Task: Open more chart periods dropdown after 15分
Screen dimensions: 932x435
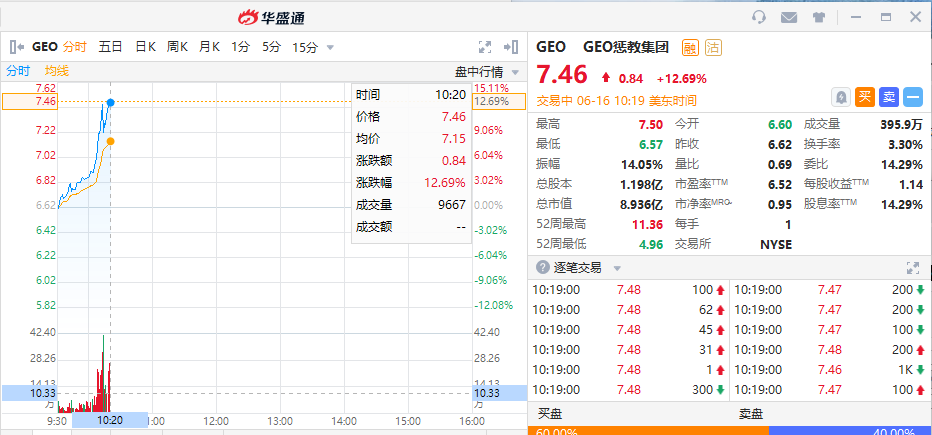Action: click(x=330, y=48)
